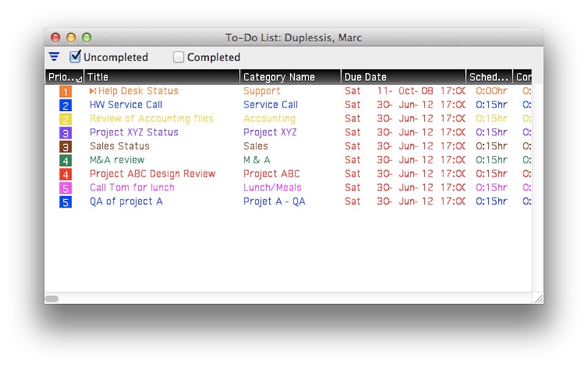Viewport: 588px width, 368px height.
Task: Click the Project XYZ category cell
Action: 270,132
